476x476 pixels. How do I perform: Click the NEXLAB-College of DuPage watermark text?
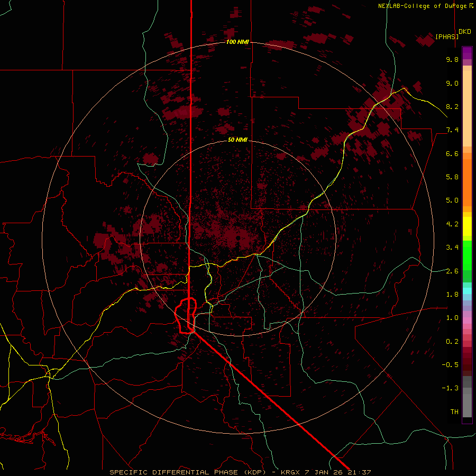pyautogui.click(x=422, y=6)
